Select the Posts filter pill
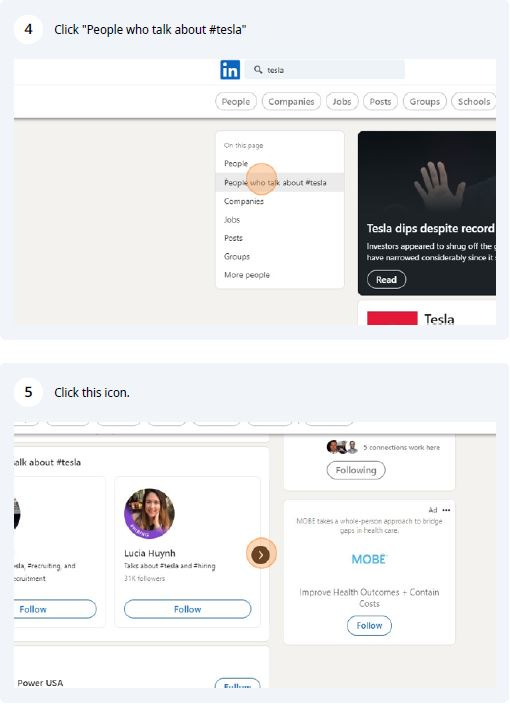Image resolution: width=510 pixels, height=708 pixels. (380, 102)
